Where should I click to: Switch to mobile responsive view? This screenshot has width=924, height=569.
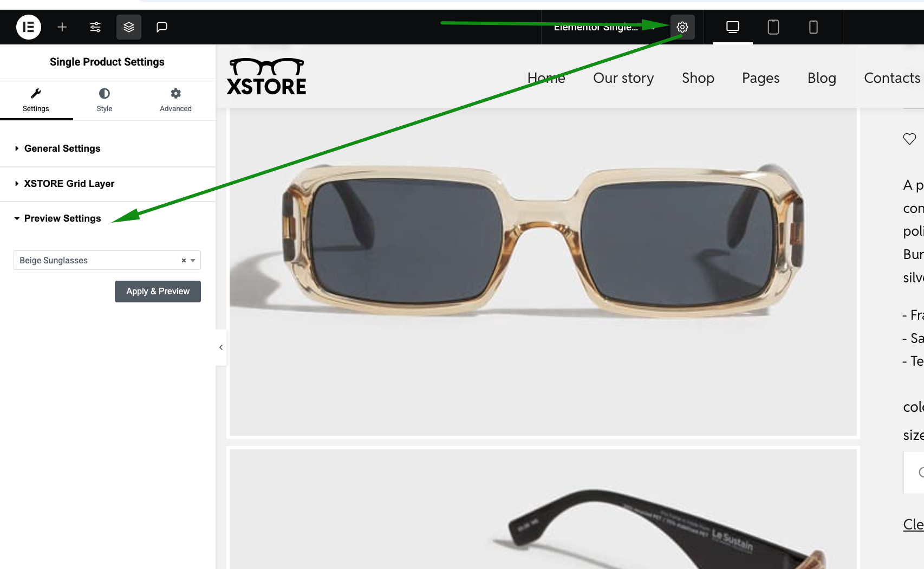[x=814, y=27]
